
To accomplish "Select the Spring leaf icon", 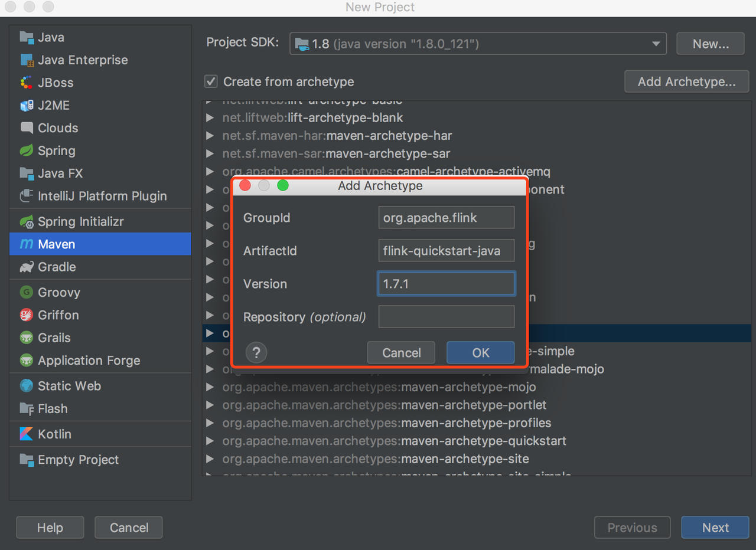I will tap(27, 150).
